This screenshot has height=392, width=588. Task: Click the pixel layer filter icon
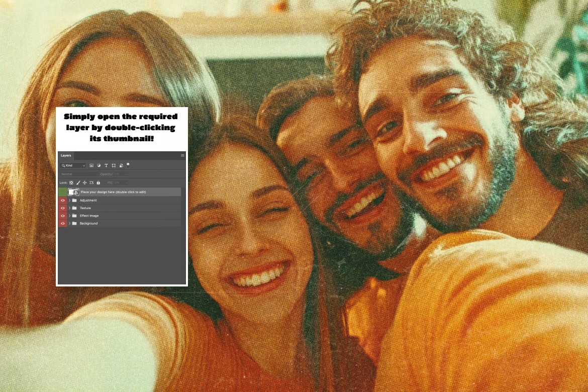pyautogui.click(x=92, y=165)
